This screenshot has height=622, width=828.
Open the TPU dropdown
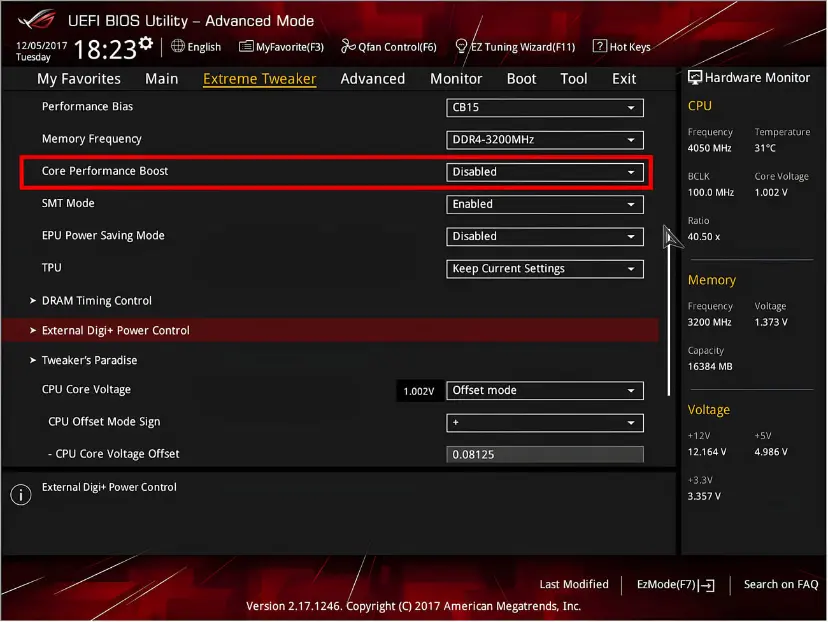tap(544, 268)
